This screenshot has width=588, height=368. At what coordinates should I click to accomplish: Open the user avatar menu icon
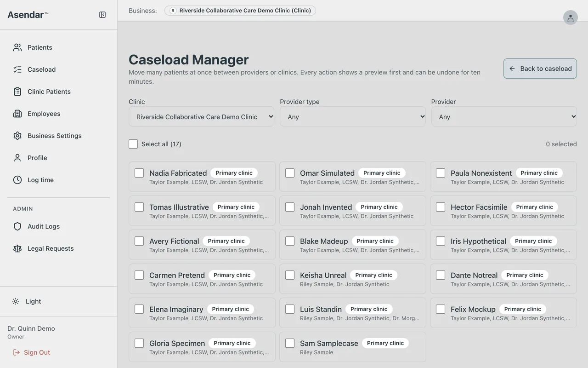tap(571, 17)
